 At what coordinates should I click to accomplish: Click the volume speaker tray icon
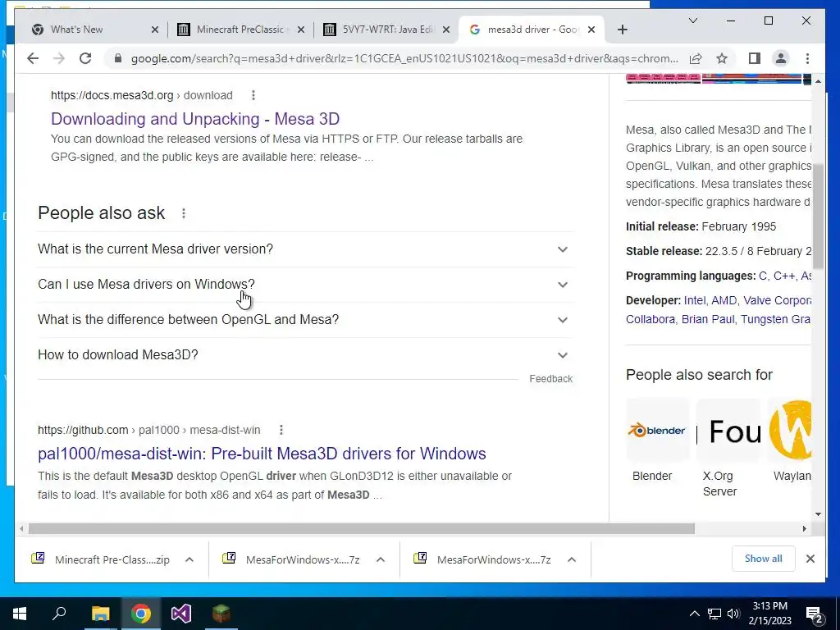click(733, 614)
